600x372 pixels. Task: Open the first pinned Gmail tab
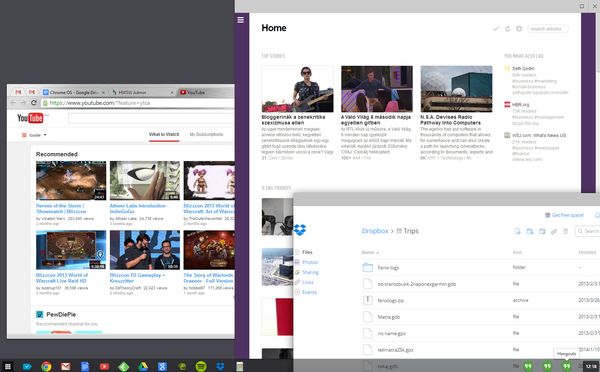[18, 92]
